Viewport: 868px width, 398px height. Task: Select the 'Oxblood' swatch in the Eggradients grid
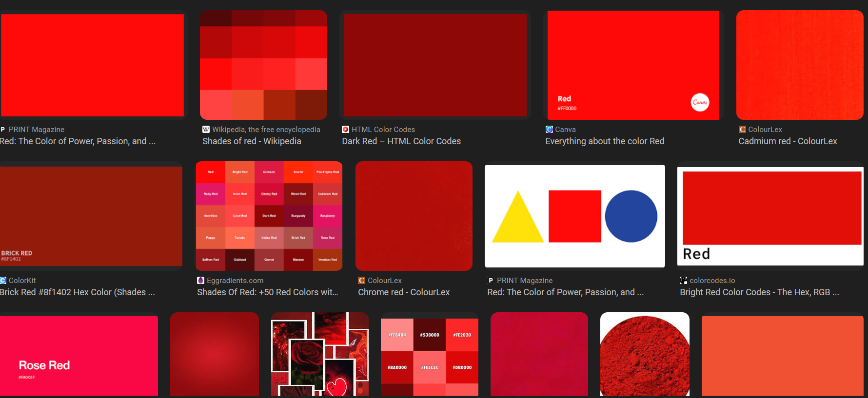point(240,260)
